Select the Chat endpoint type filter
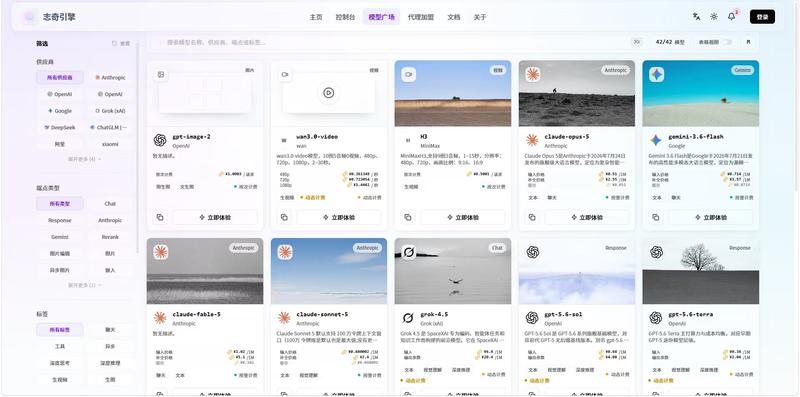The width and height of the screenshot is (800, 397). tap(110, 204)
